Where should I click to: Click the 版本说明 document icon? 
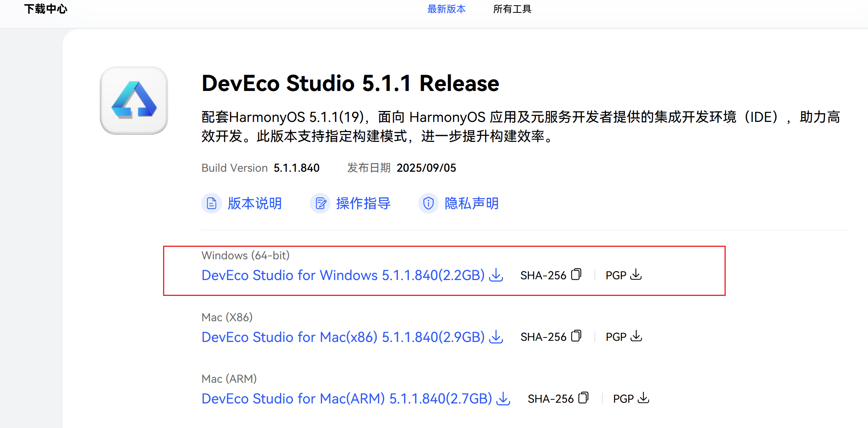[x=211, y=203]
